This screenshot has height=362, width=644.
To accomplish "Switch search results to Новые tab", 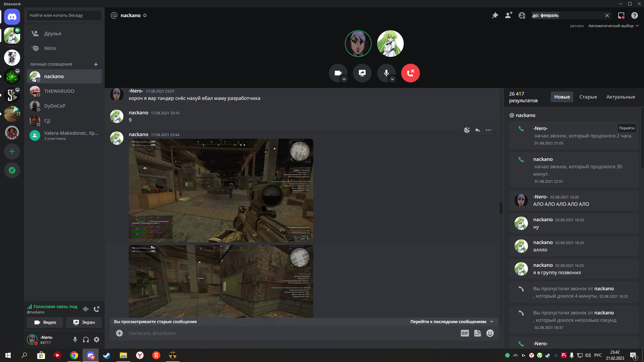I will click(x=562, y=97).
